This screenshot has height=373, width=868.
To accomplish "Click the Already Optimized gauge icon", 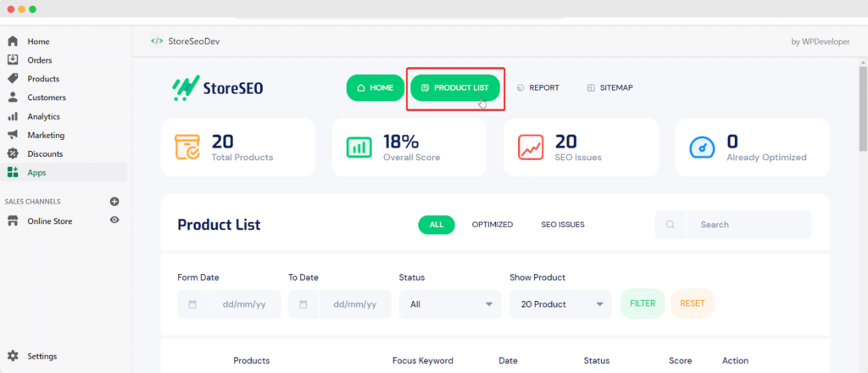I will pos(703,148).
